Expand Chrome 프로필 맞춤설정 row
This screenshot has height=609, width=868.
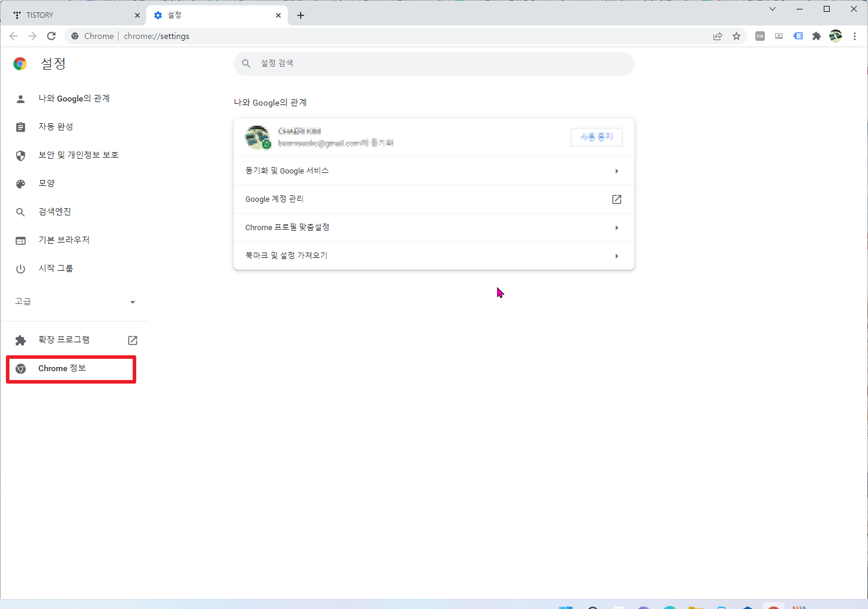coord(434,228)
